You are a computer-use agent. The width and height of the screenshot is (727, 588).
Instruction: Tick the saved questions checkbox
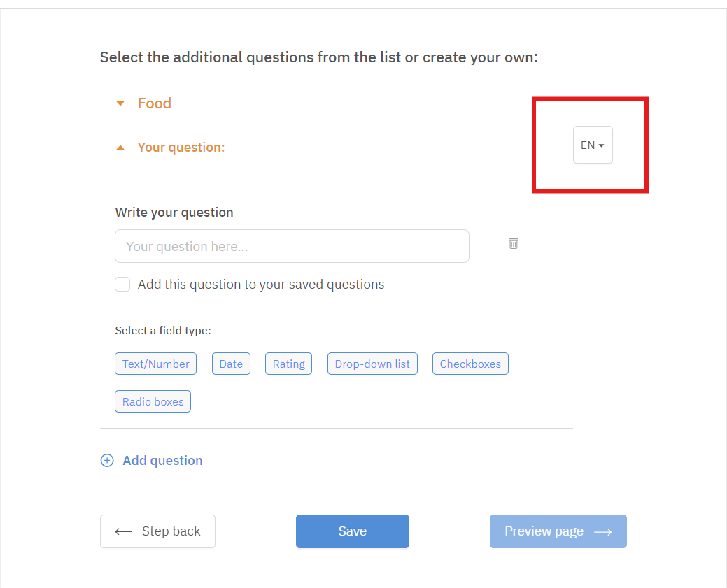(122, 284)
